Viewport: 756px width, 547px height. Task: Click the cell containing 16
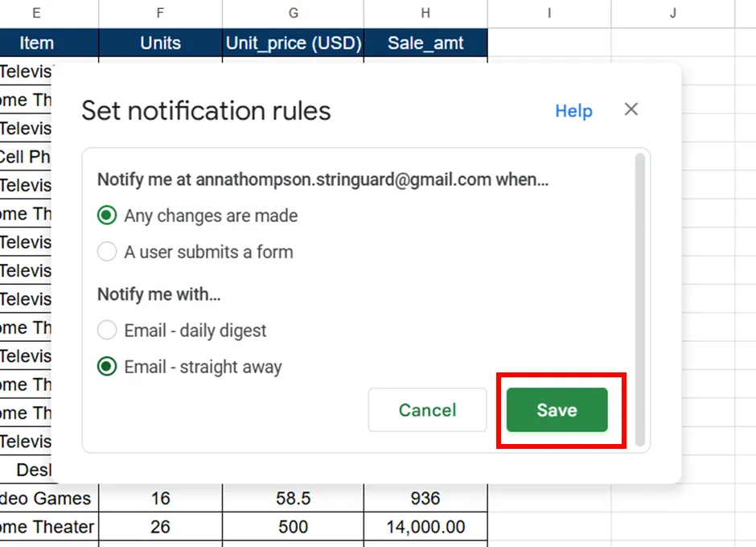(x=160, y=498)
